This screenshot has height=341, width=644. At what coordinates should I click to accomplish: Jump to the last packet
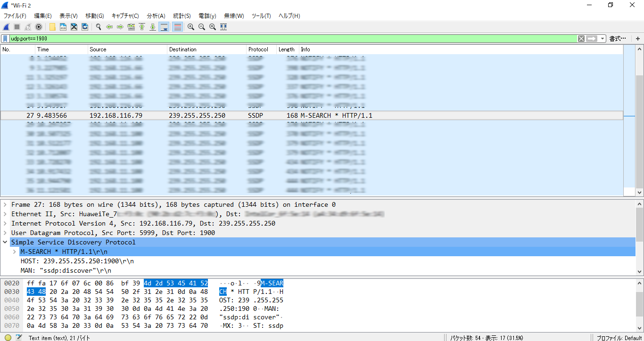tap(153, 27)
